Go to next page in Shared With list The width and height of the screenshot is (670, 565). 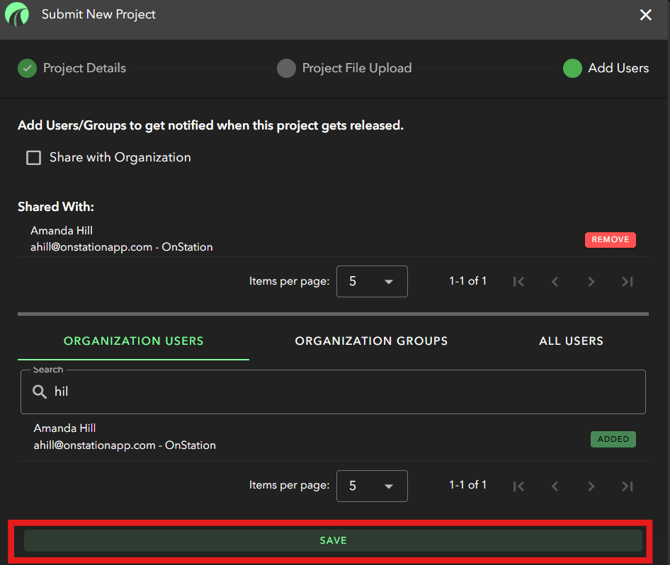tap(591, 282)
